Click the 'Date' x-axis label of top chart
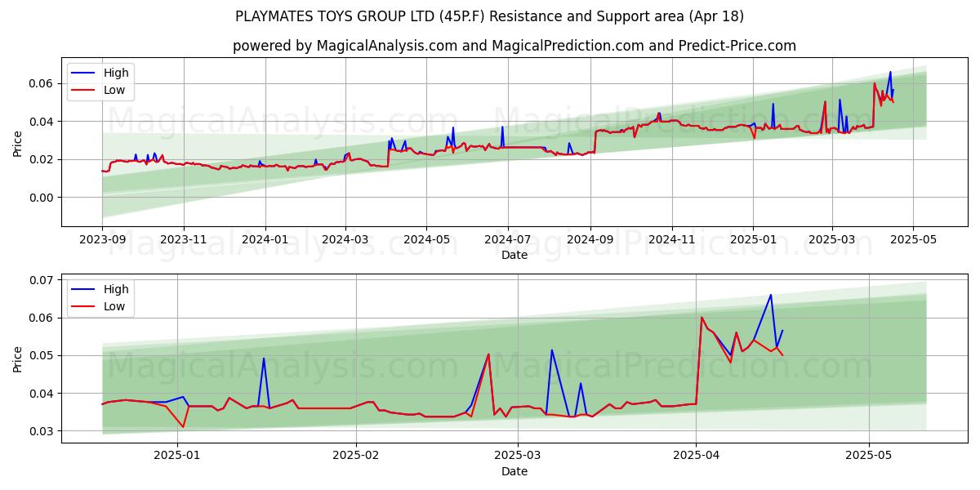Screen dimensions: 980x490 point(514,255)
